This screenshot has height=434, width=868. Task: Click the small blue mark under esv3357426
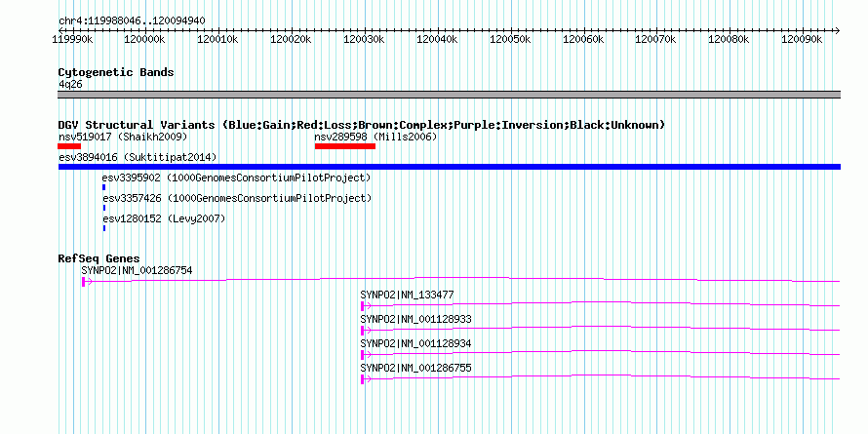pyautogui.click(x=104, y=208)
